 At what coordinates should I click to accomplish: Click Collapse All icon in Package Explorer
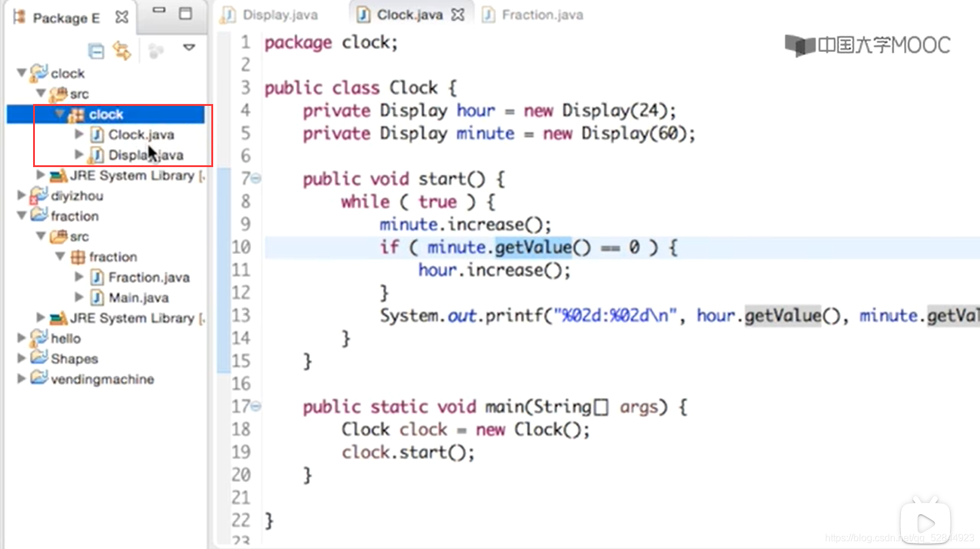point(96,51)
